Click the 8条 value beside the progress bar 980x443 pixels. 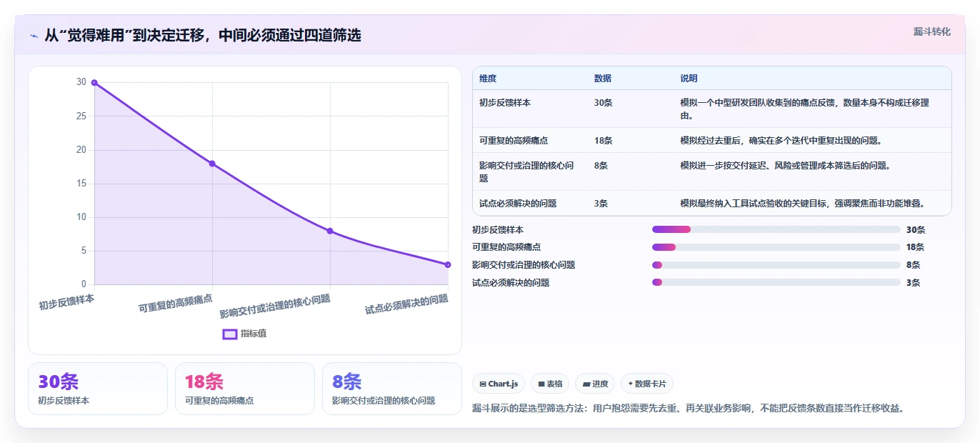tap(914, 265)
